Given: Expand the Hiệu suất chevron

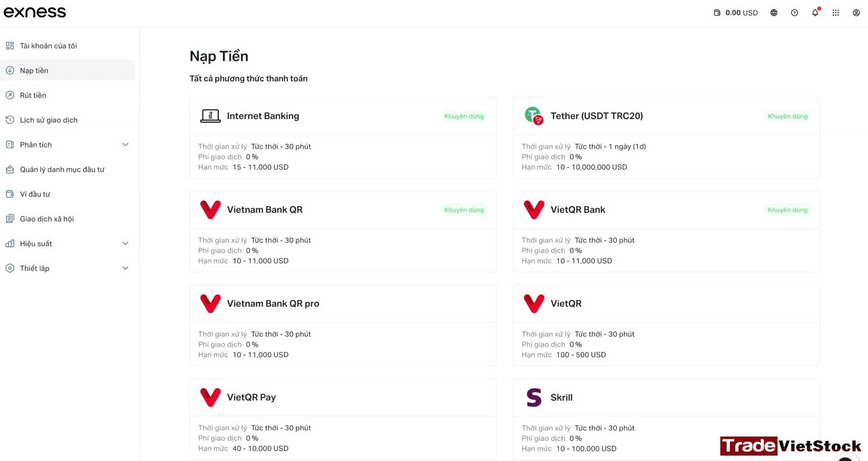Looking at the screenshot, I should click(x=125, y=244).
